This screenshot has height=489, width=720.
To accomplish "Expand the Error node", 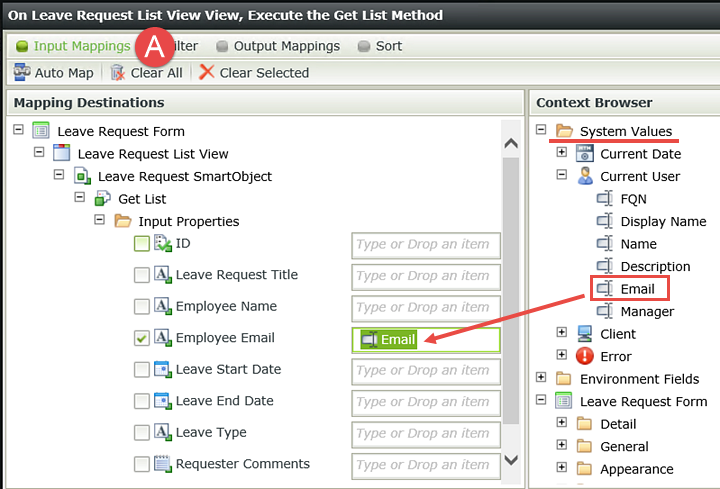I will (562, 354).
